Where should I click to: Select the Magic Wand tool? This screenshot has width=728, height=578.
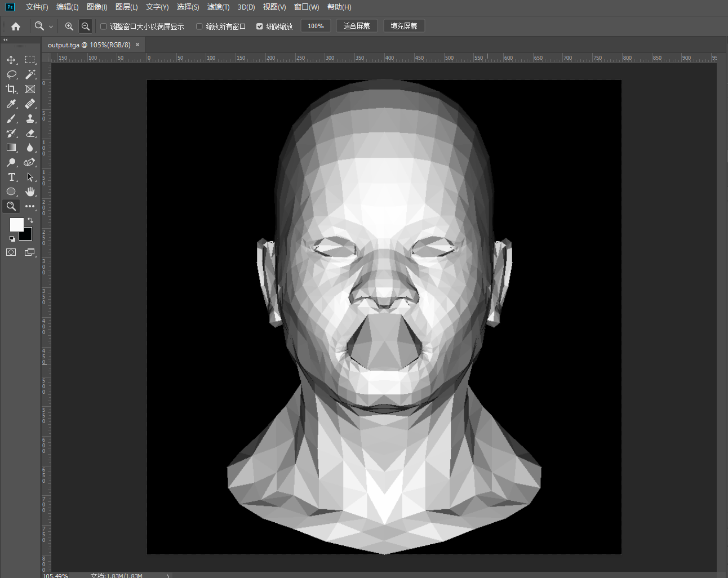30,74
